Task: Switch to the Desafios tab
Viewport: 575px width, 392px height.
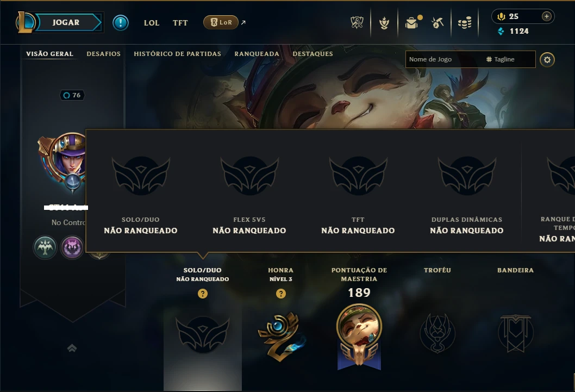Action: [x=103, y=54]
